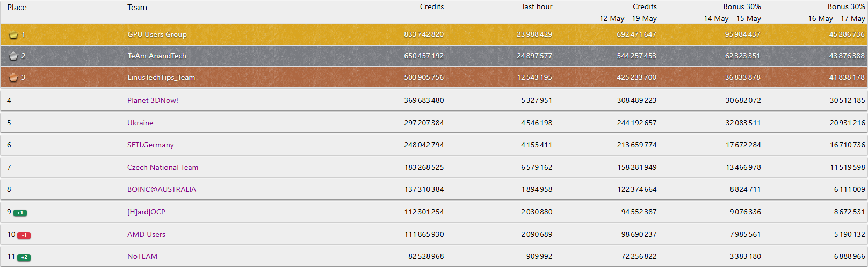The width and height of the screenshot is (868, 267).
Task: Open the NoTEAM team link
Action: click(x=142, y=256)
